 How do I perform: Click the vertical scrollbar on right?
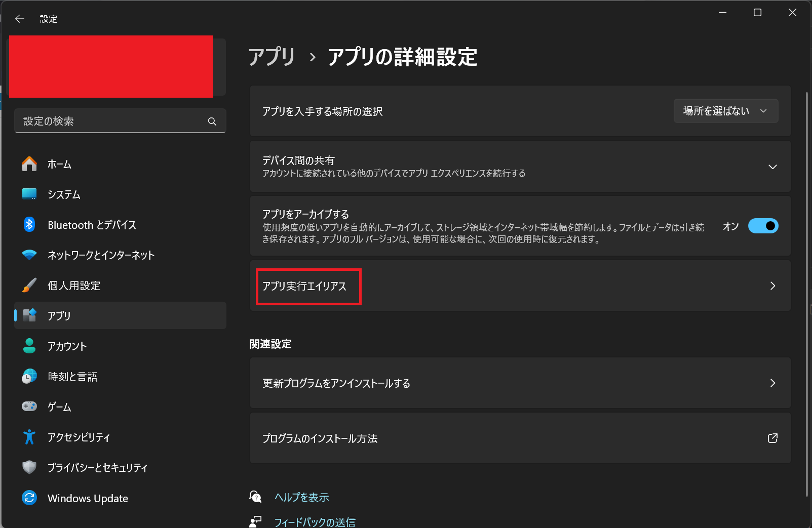click(x=806, y=294)
